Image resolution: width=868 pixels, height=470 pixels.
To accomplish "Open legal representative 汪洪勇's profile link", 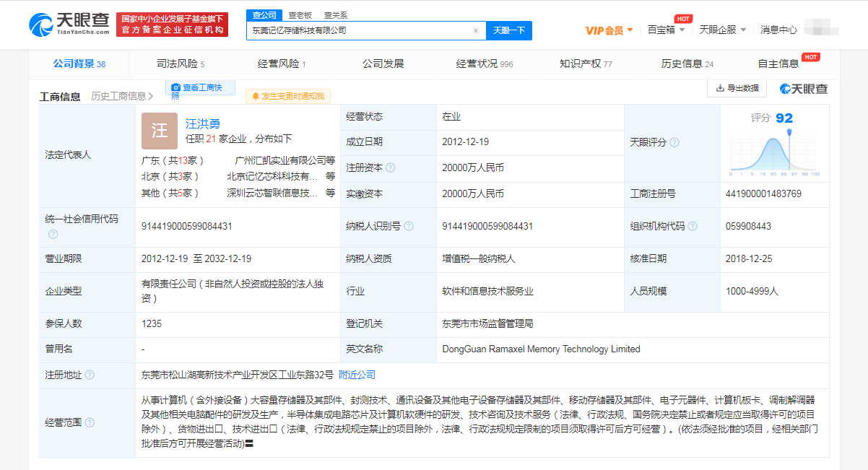I will (203, 124).
